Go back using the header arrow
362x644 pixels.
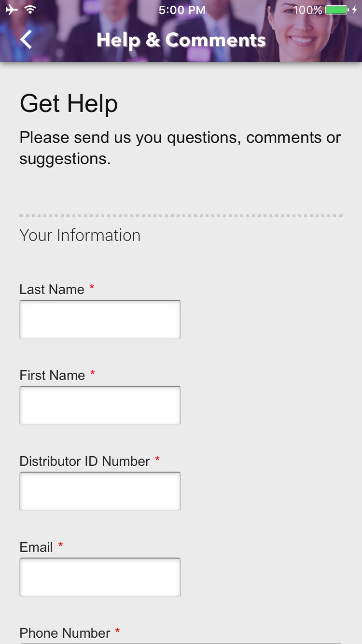pos(26,40)
